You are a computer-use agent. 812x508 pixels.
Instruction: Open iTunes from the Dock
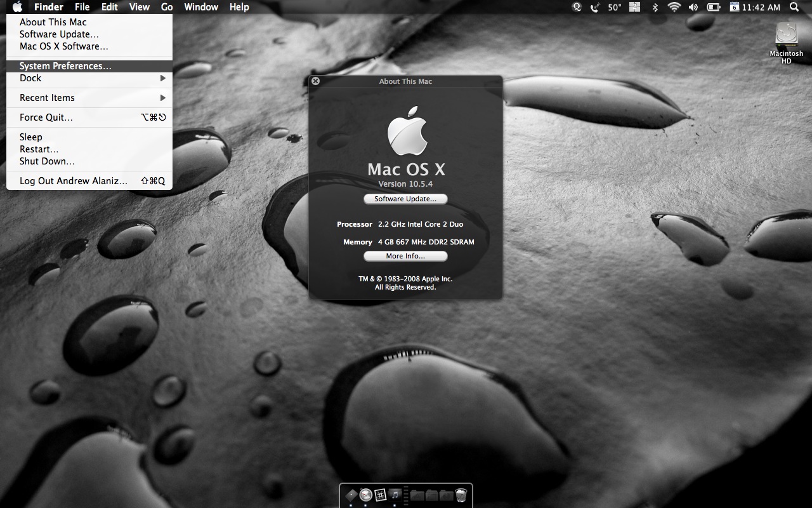click(395, 494)
